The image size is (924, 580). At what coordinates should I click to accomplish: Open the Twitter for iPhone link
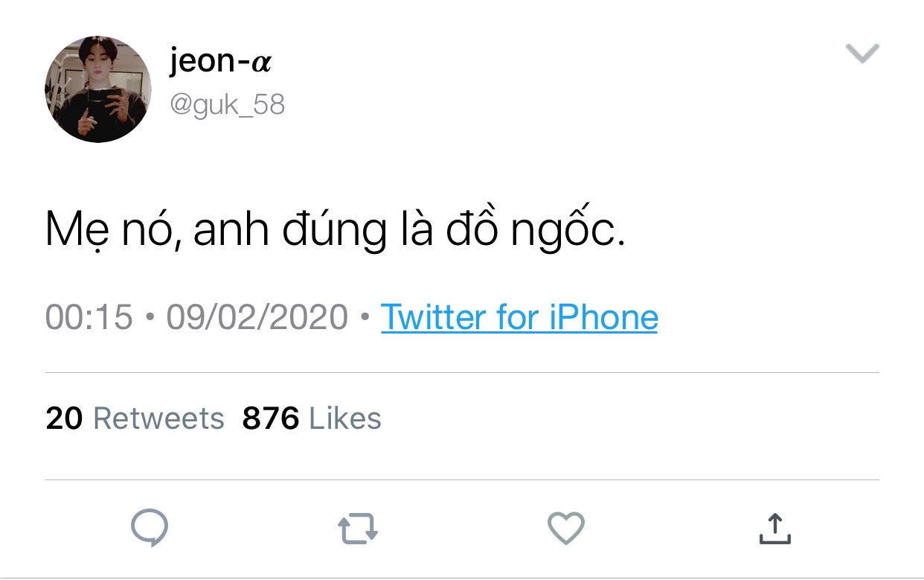(x=519, y=318)
